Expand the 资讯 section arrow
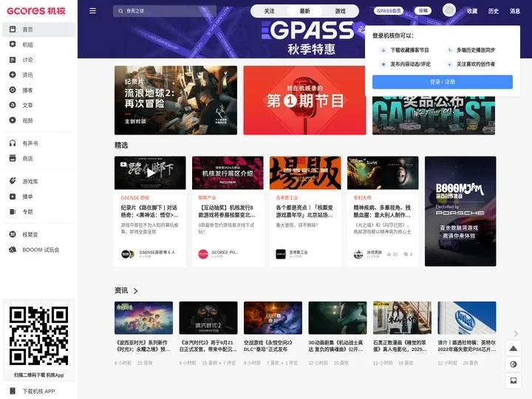 click(x=136, y=291)
